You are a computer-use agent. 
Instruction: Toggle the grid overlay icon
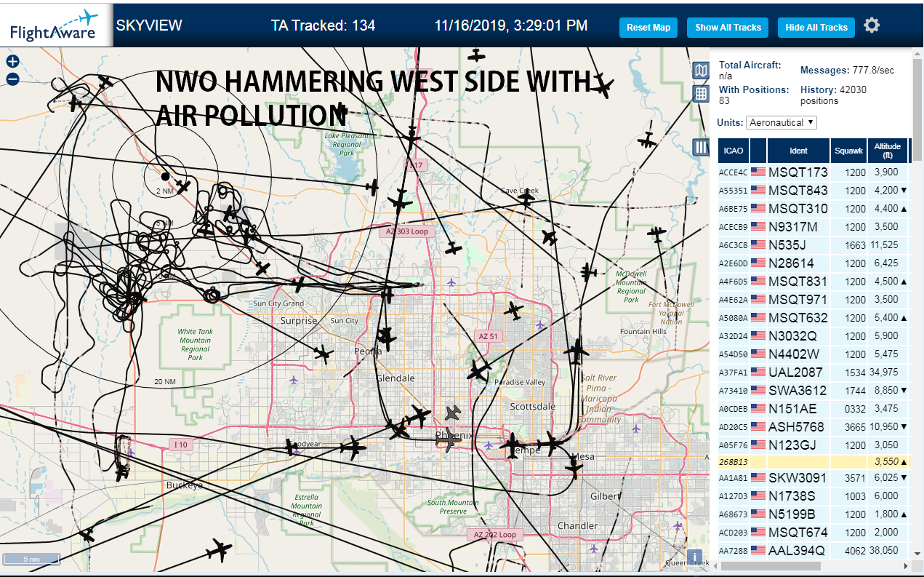701,93
